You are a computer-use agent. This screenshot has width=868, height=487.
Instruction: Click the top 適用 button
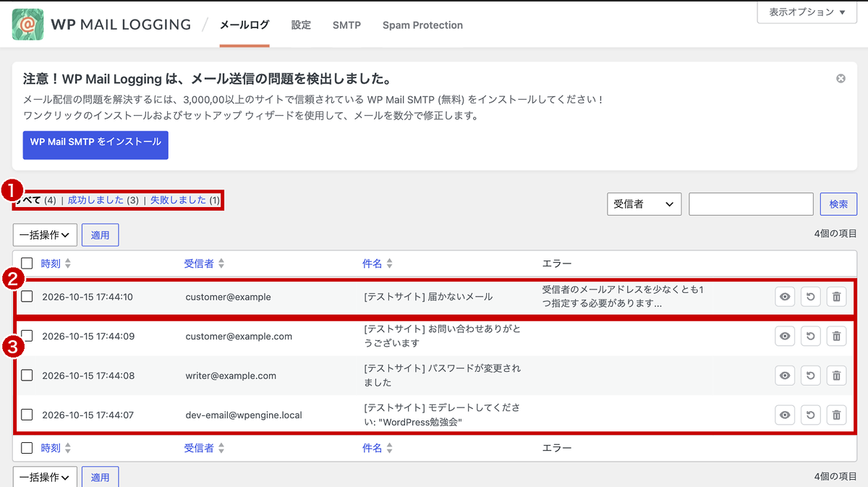pos(101,235)
